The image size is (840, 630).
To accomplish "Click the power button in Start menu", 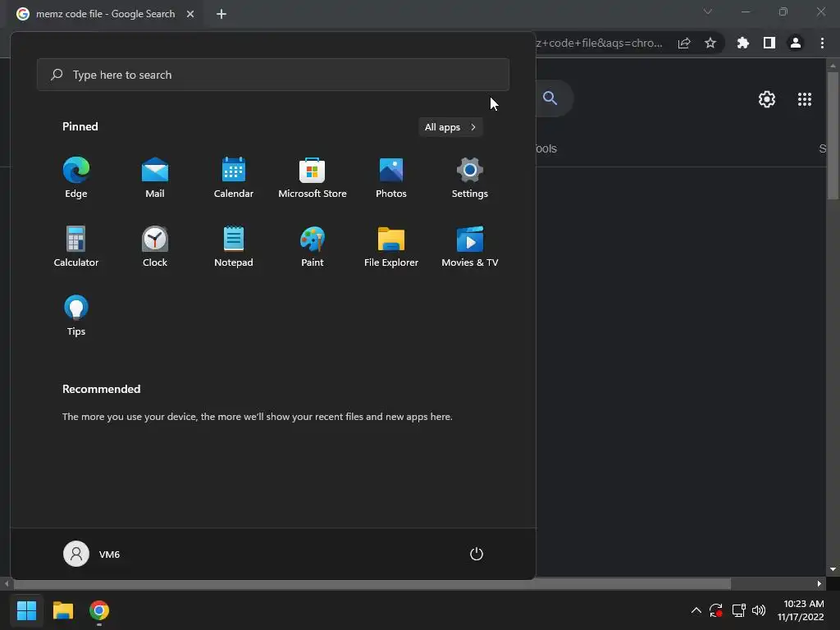I will (477, 554).
